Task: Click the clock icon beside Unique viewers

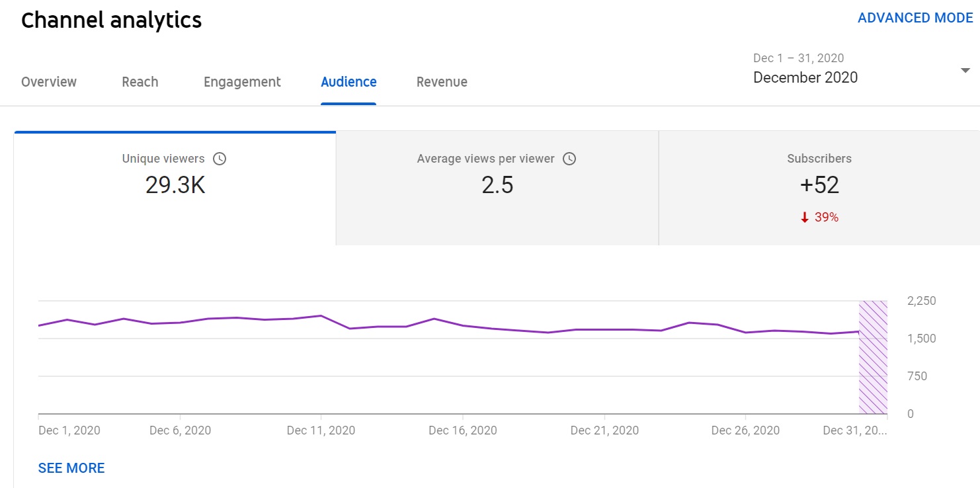Action: click(220, 159)
